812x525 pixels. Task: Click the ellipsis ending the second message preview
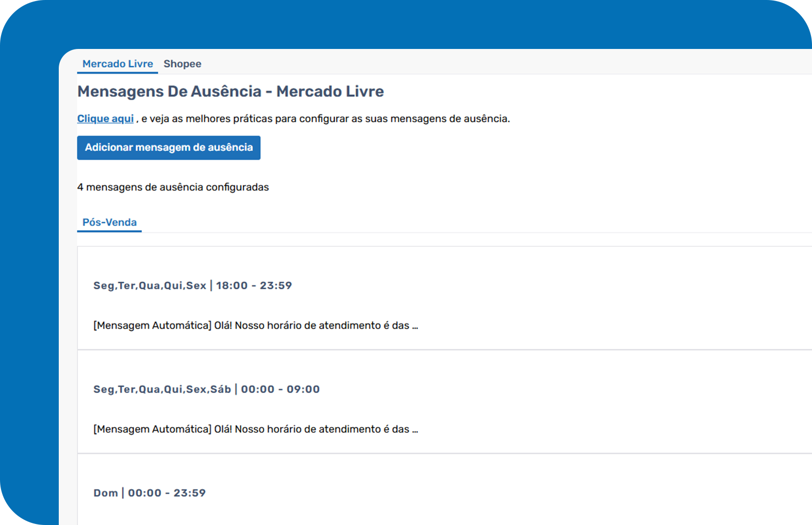(x=415, y=430)
